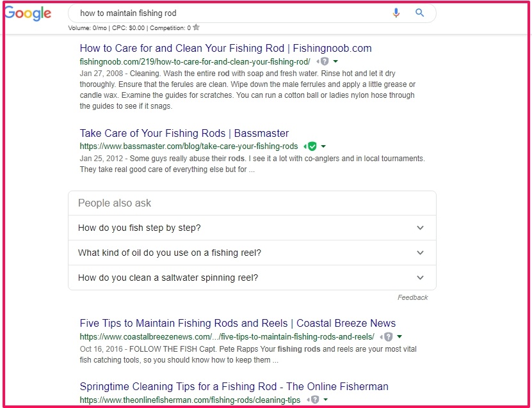This screenshot has width=532, height=408.
Task: Click snippet date "Oct 16, 2016"
Action: 101,349
